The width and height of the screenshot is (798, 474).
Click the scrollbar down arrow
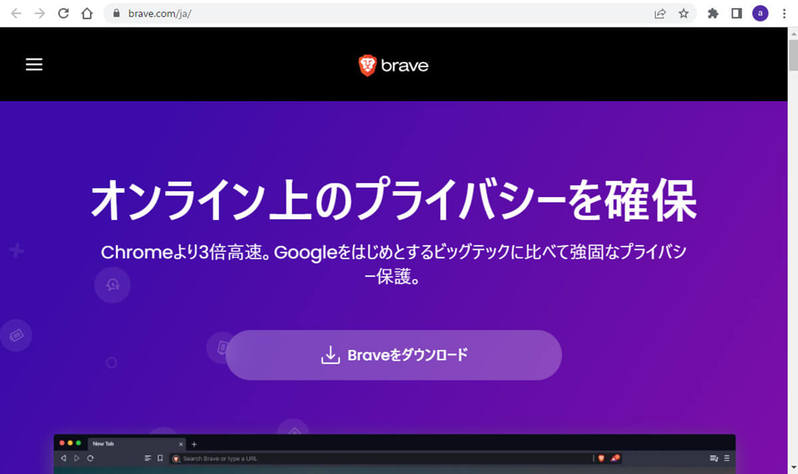793,468
